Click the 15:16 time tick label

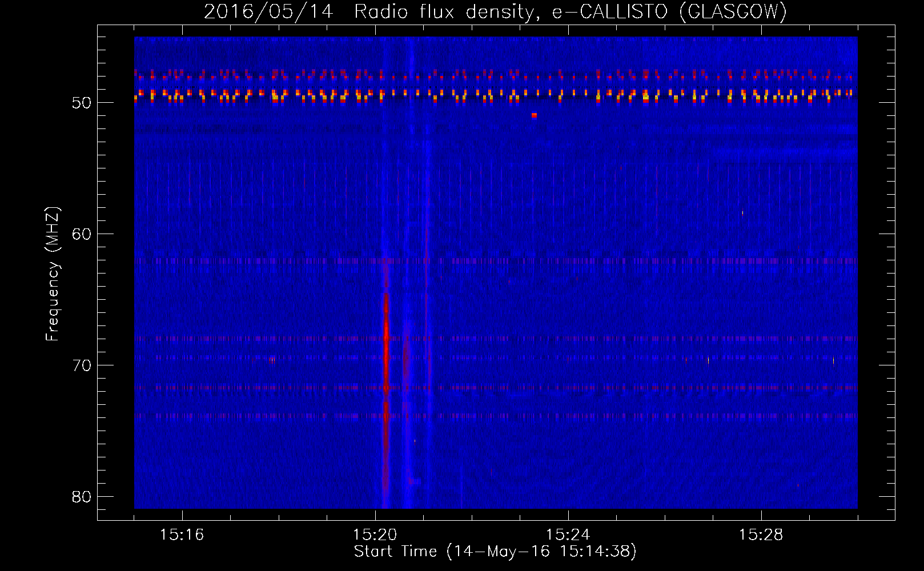pyautogui.click(x=182, y=535)
